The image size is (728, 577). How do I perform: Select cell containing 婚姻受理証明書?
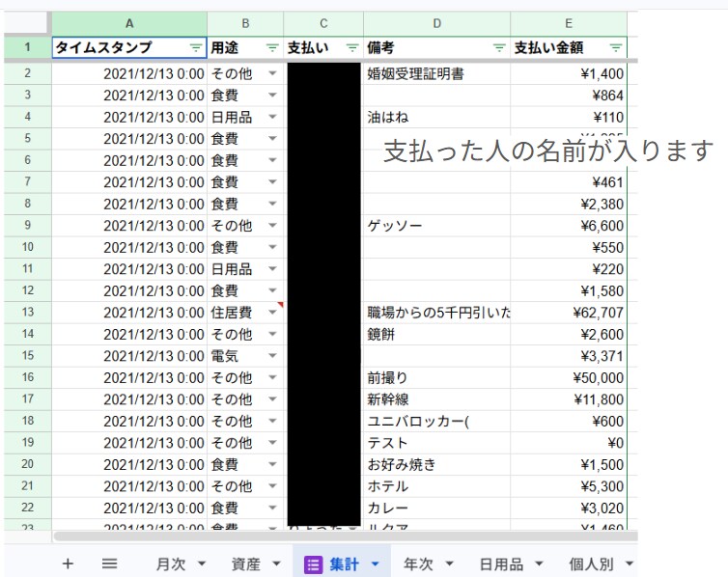point(436,73)
